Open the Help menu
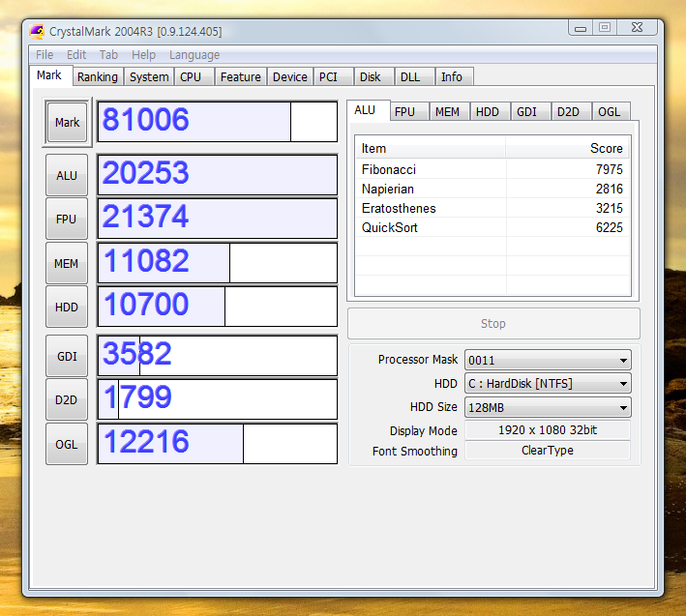 pos(143,55)
